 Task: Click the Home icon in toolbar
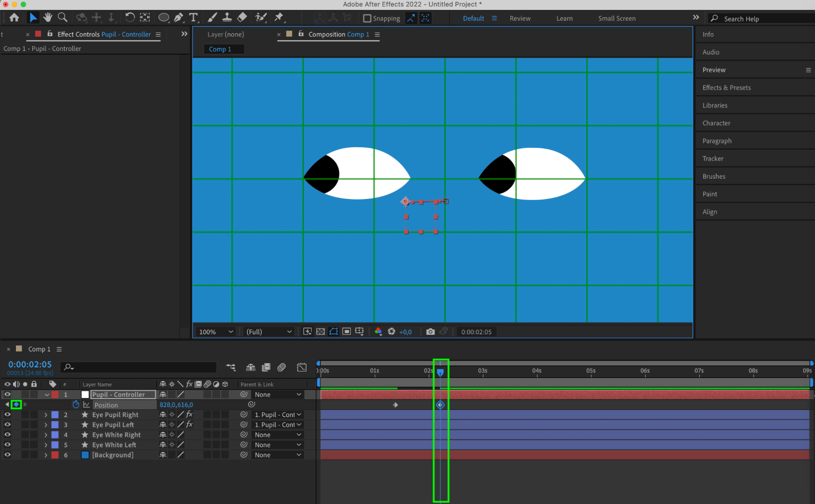[x=14, y=18]
